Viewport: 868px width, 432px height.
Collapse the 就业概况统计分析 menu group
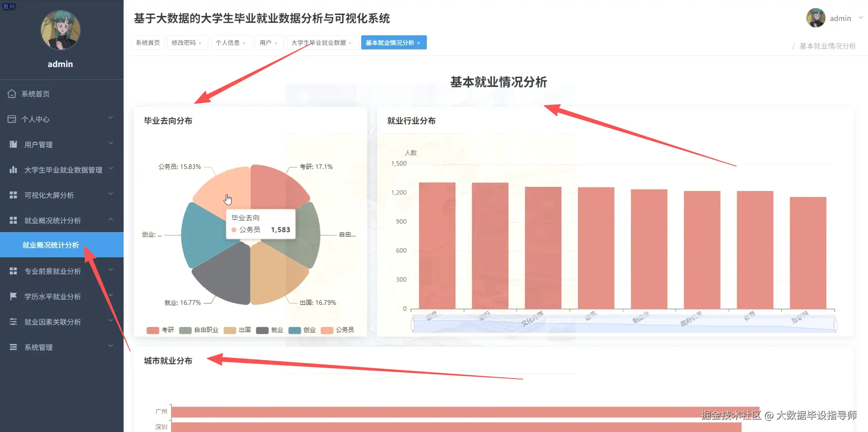(x=110, y=219)
